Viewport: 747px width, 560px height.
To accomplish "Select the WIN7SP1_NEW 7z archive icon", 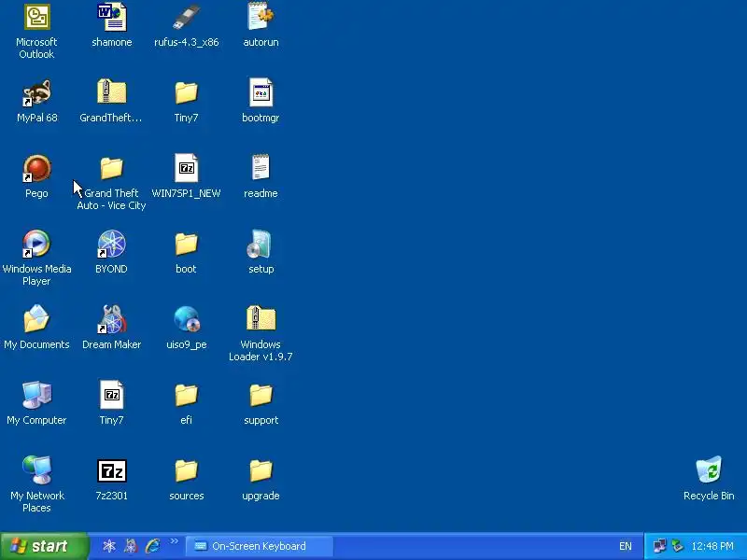I will pos(186,169).
